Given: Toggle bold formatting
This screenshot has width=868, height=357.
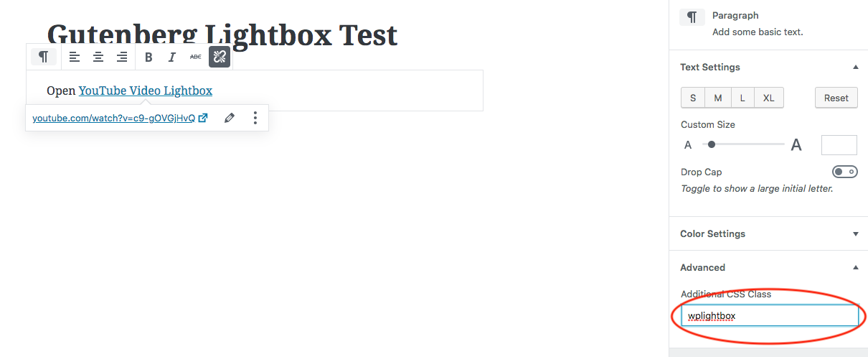Looking at the screenshot, I should [x=148, y=57].
